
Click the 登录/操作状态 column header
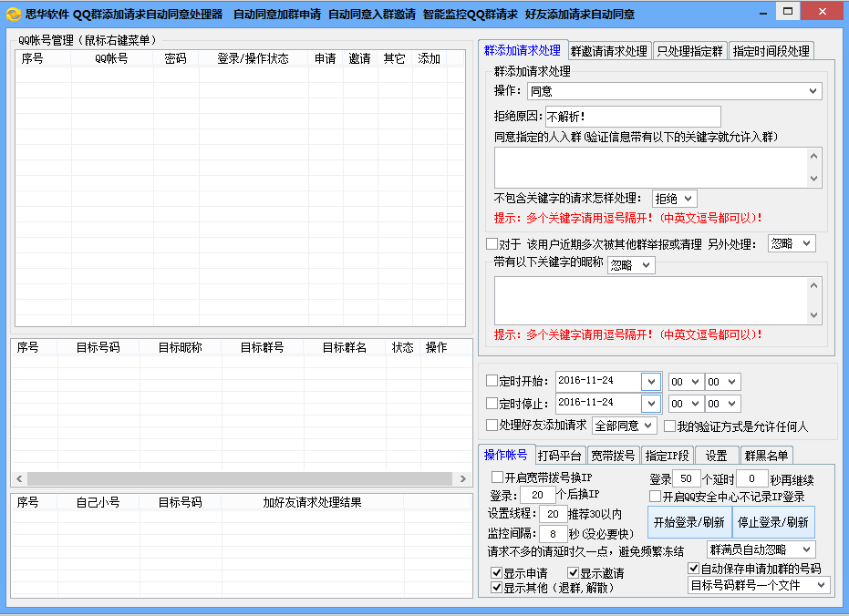tap(254, 58)
